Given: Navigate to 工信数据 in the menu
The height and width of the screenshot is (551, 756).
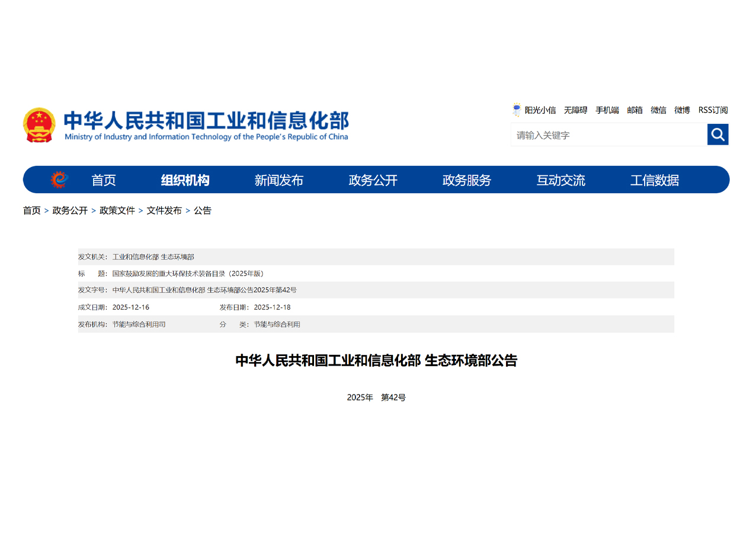Looking at the screenshot, I should (654, 180).
